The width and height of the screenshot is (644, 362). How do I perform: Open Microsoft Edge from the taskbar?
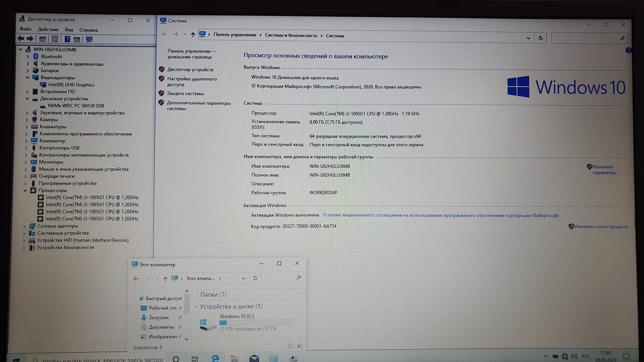(215, 358)
